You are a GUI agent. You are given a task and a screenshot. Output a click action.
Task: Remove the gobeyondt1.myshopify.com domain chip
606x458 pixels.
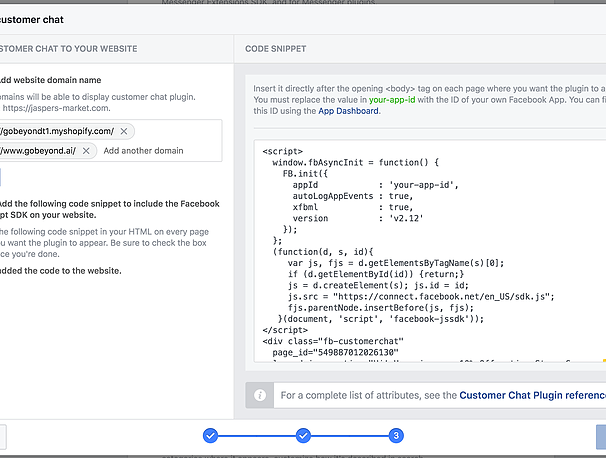tap(124, 131)
